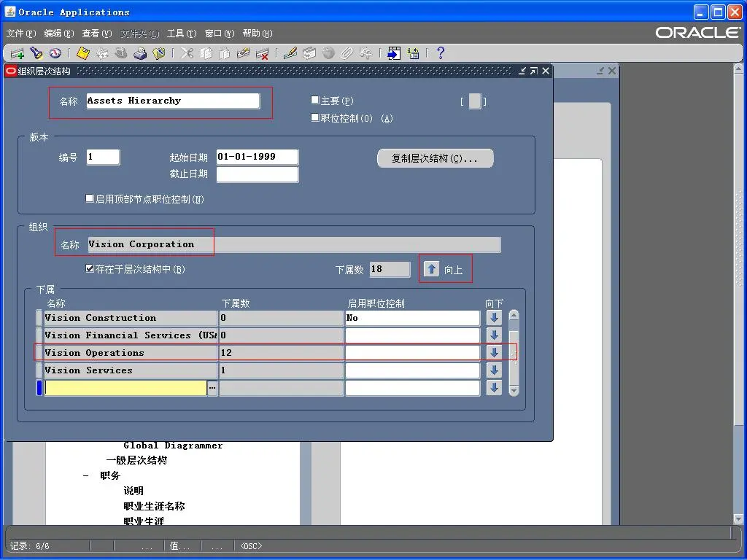Open the 工具(T) menu
Image resolution: width=747 pixels, height=560 pixels.
(182, 34)
